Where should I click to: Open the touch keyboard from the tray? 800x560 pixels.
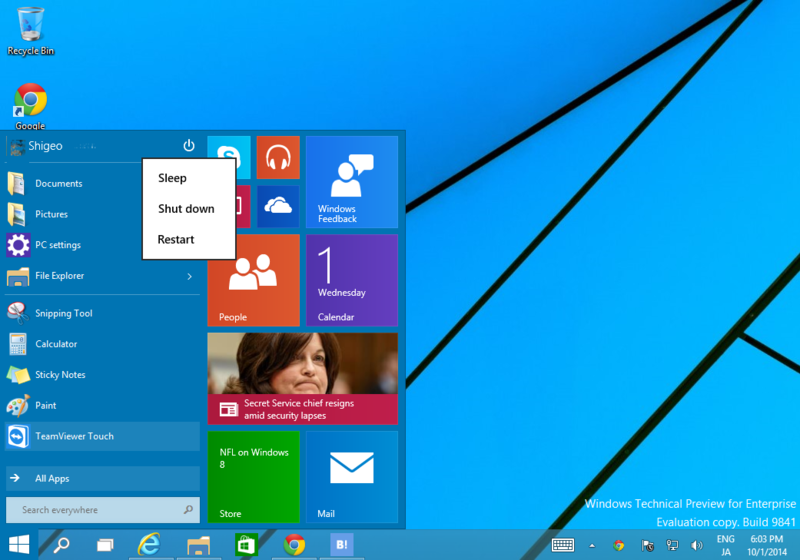pos(563,545)
